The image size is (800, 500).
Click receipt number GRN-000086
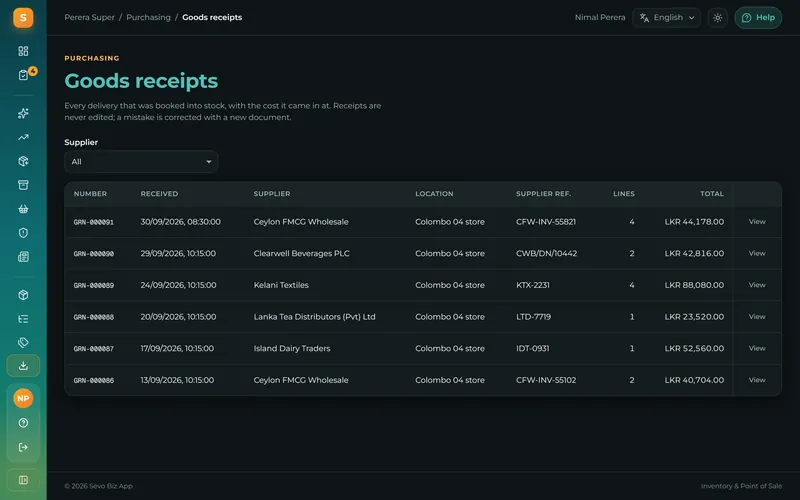94,381
